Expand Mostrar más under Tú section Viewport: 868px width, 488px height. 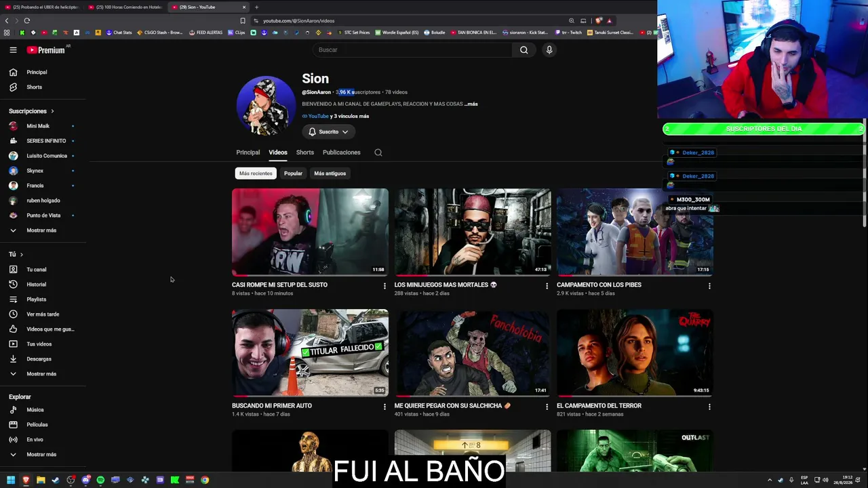[x=43, y=374]
